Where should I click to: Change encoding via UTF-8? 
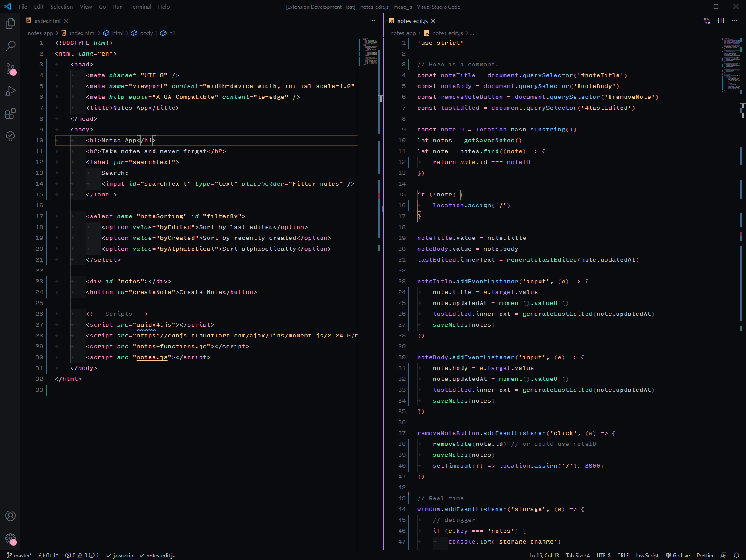point(603,555)
